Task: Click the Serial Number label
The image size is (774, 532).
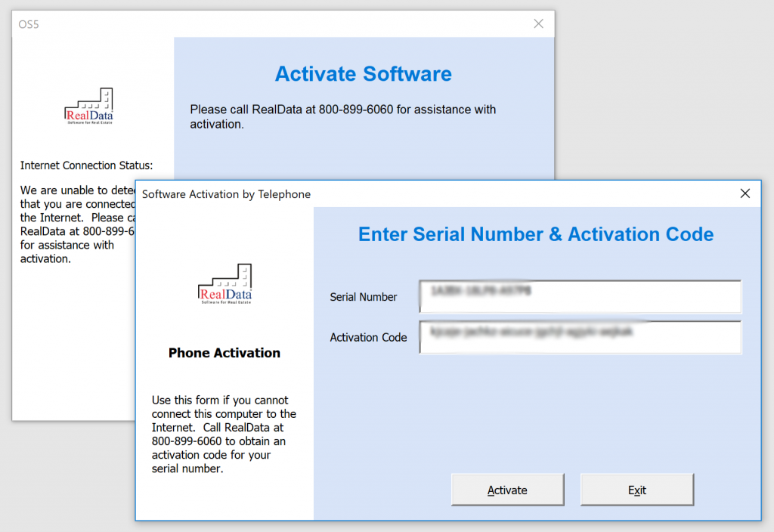Action: click(x=364, y=297)
